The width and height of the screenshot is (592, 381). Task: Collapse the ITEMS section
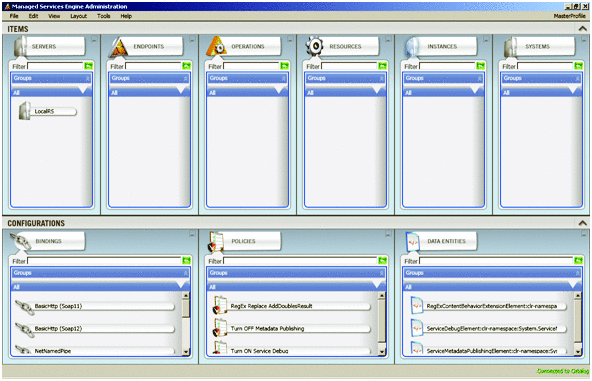point(583,29)
